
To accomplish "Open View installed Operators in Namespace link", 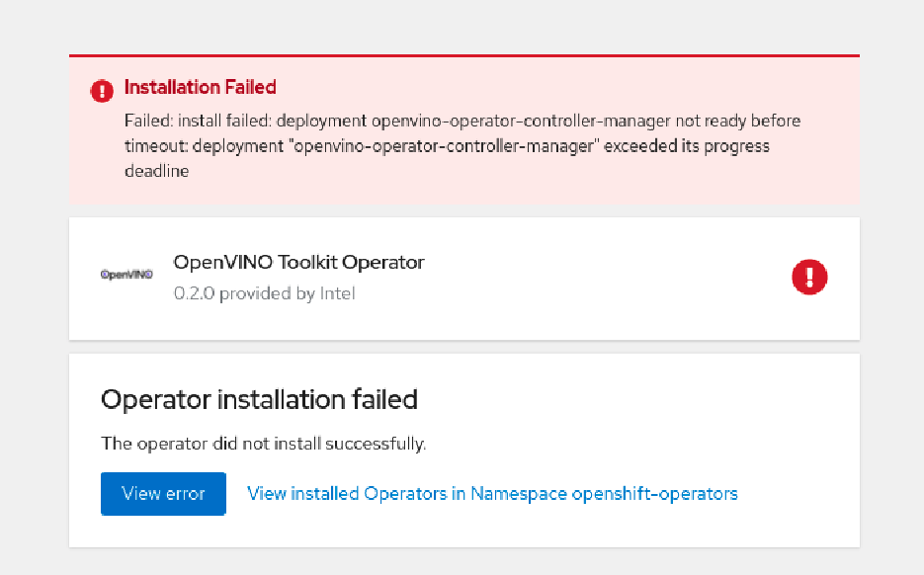I will (x=492, y=493).
